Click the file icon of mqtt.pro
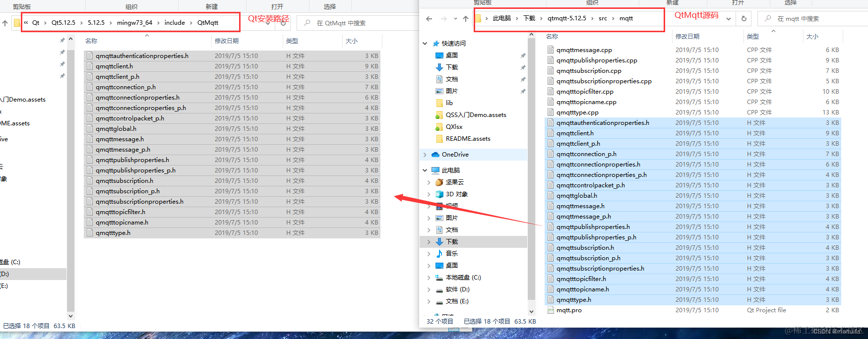The image size is (868, 339). pyautogui.click(x=551, y=310)
